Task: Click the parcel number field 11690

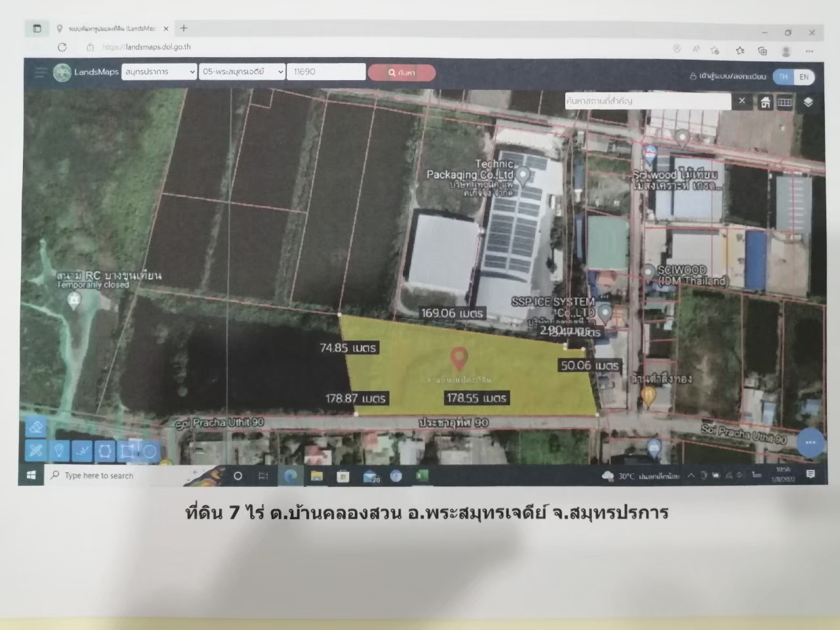Action: [x=326, y=72]
